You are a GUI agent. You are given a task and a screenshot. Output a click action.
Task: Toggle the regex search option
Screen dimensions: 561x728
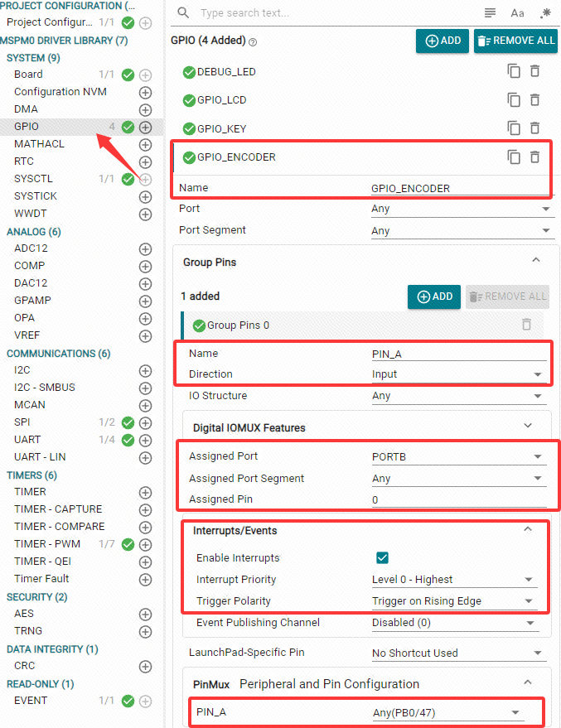tap(544, 13)
